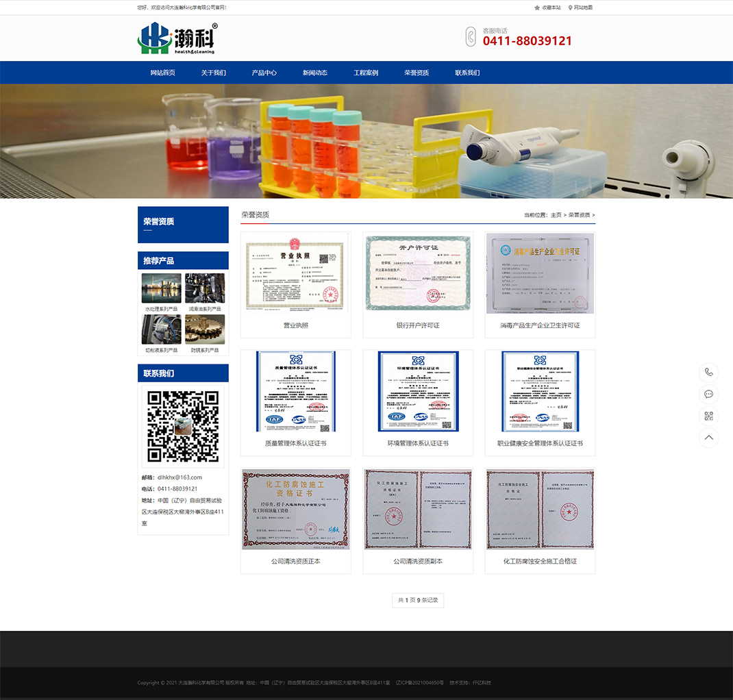This screenshot has height=700, width=733.
Task: Click the 收藏本站 star link
Action: click(547, 8)
